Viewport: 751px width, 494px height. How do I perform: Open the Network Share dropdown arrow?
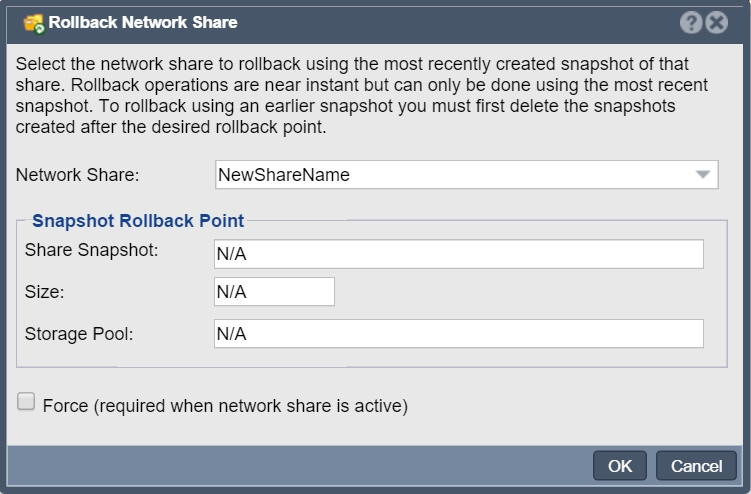point(703,174)
